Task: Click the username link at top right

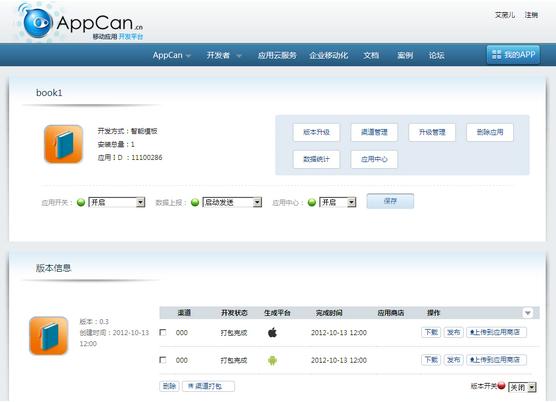Action: [x=505, y=15]
